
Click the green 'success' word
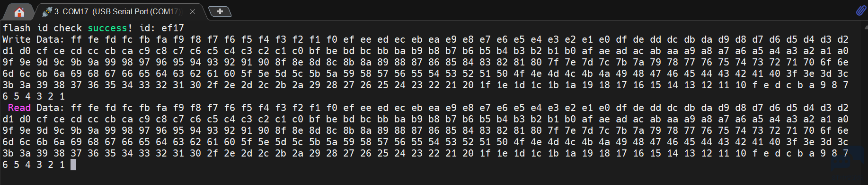107,28
